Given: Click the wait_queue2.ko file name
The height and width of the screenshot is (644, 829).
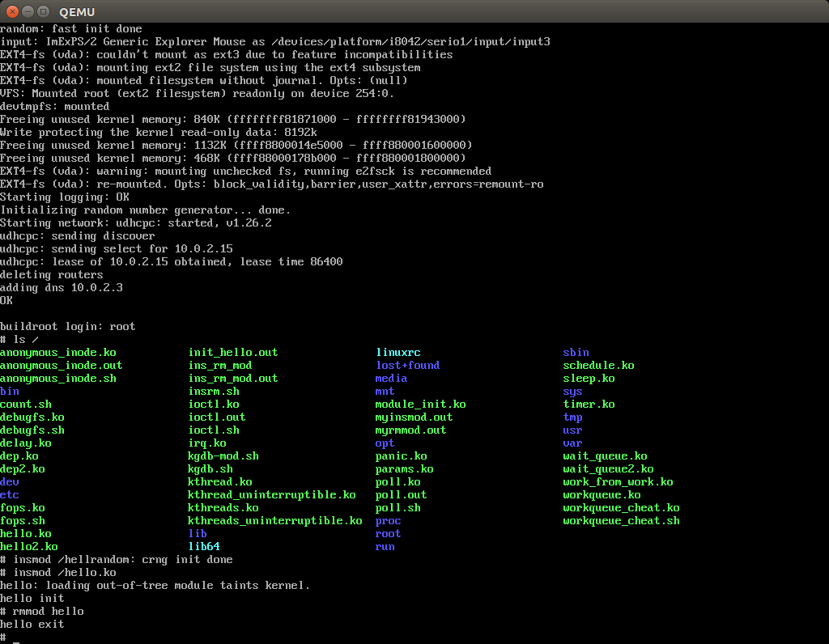Looking at the screenshot, I should [608, 469].
